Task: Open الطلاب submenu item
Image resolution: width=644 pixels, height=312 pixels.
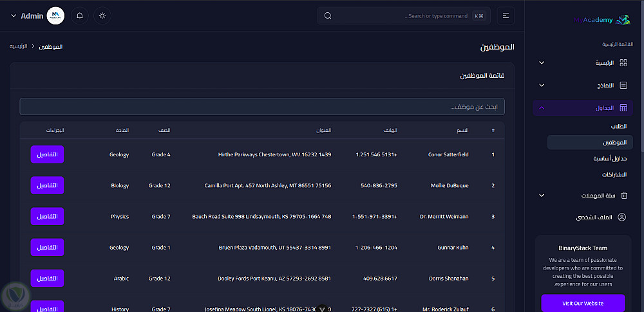Action: point(618,127)
